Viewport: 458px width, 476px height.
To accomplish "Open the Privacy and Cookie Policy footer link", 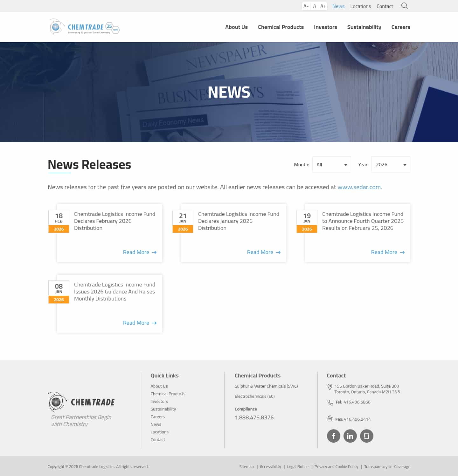I will pos(336,466).
